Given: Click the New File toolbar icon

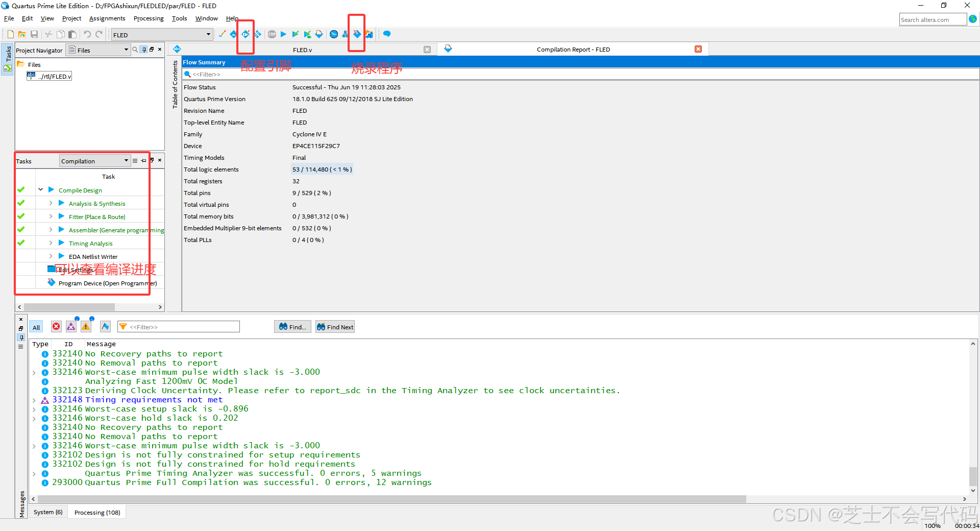Looking at the screenshot, I should click(10, 34).
